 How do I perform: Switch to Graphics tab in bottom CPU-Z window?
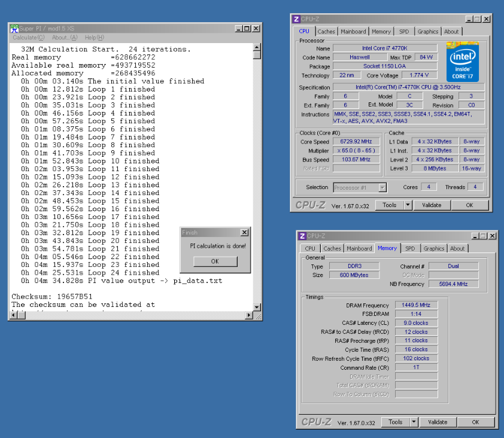pos(433,248)
